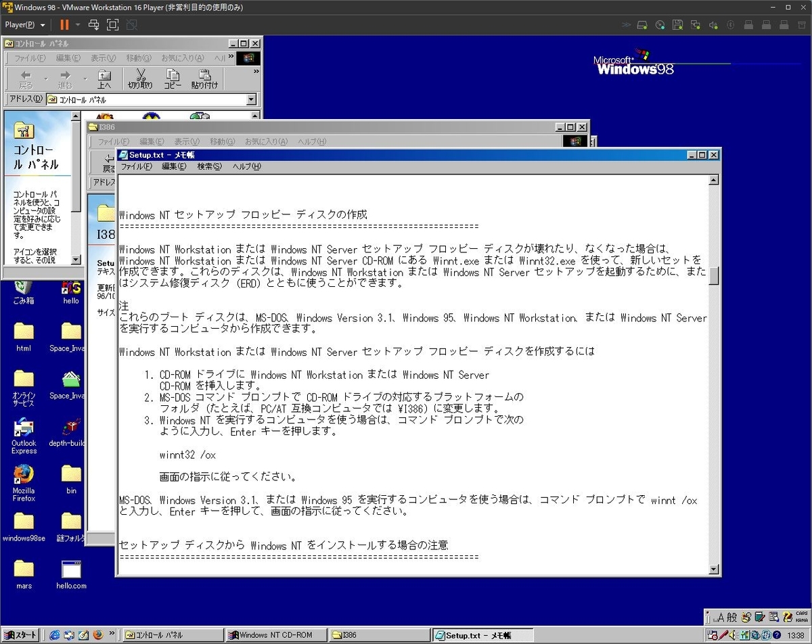Screen dimensions: 812x644
Task: Open the Player menu in VMware
Action: pos(25,24)
